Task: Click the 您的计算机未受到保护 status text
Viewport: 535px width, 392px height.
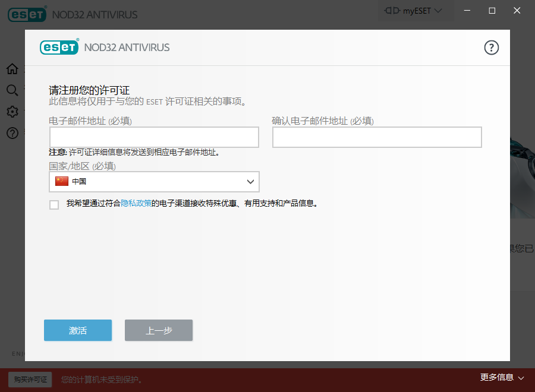Action: pyautogui.click(x=102, y=380)
